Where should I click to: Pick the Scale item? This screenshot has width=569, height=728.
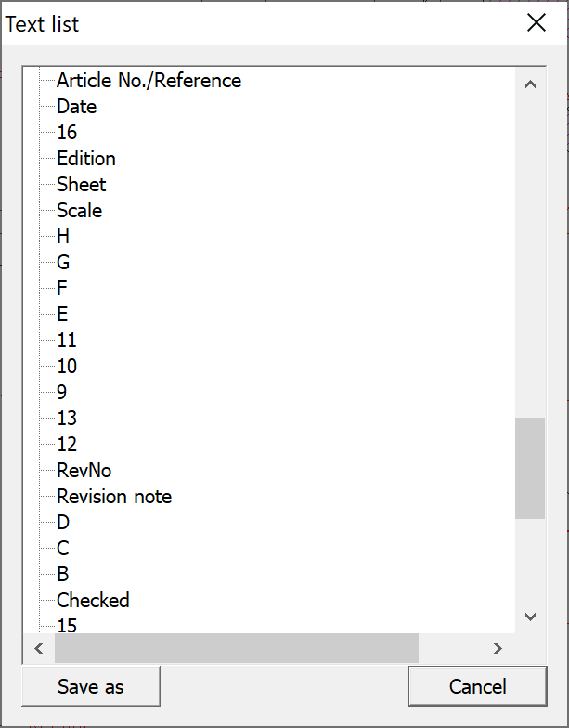(79, 211)
